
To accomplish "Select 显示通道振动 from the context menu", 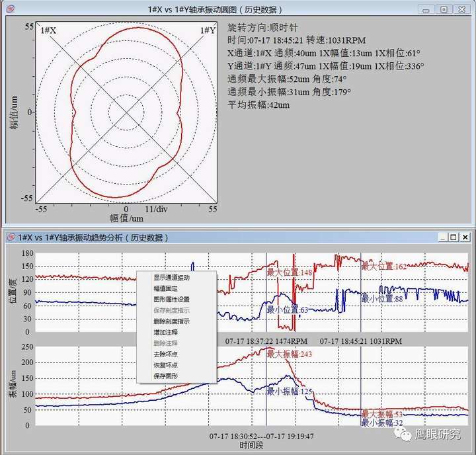I will [171, 278].
